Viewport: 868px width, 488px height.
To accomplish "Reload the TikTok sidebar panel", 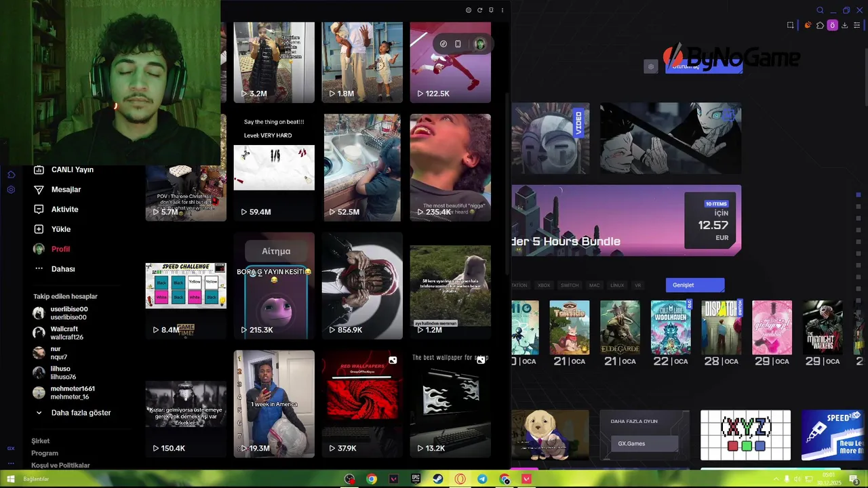I will point(479,10).
